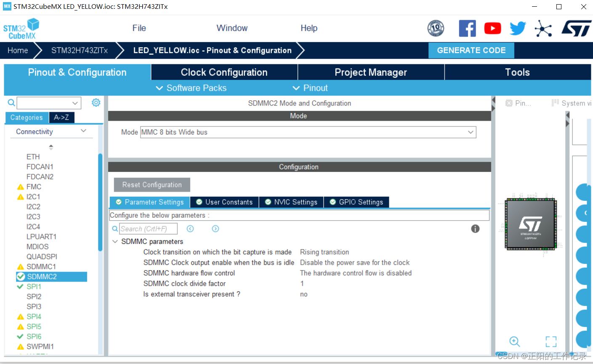Click the categories list scrollbar

coord(100,202)
